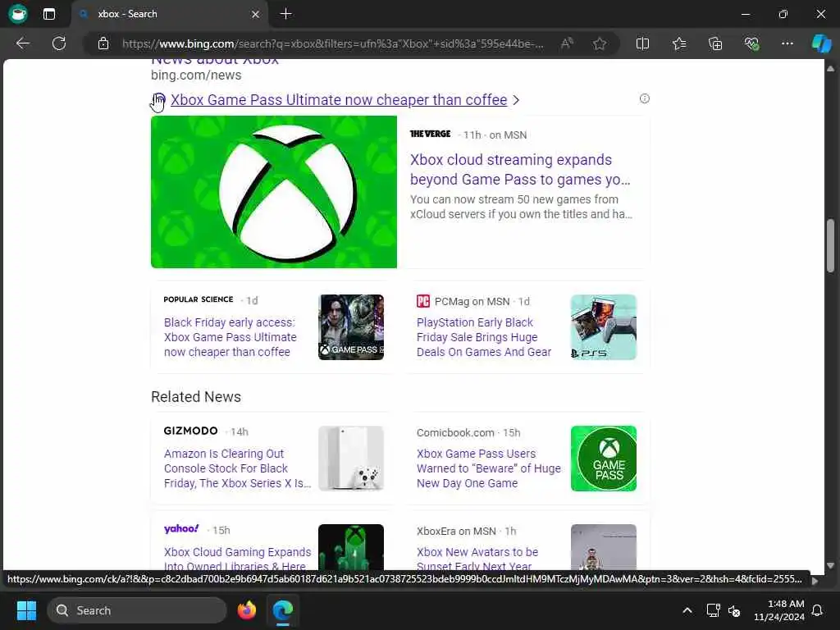Open the green Game Pass logo thumbnail
840x630 pixels.
pos(604,459)
